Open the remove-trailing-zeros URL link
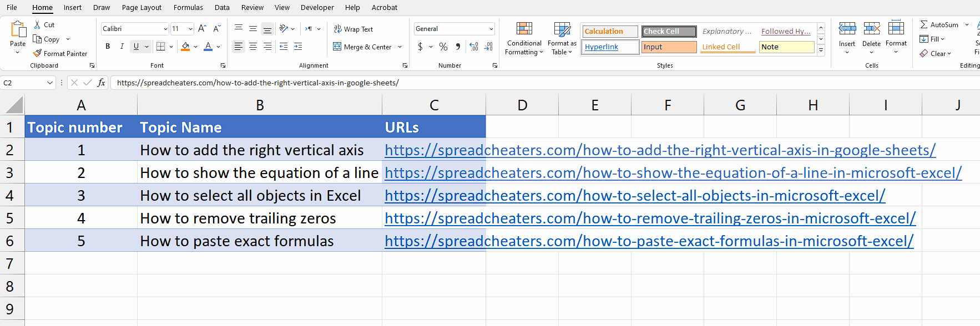This screenshot has width=980, height=326. 649,218
